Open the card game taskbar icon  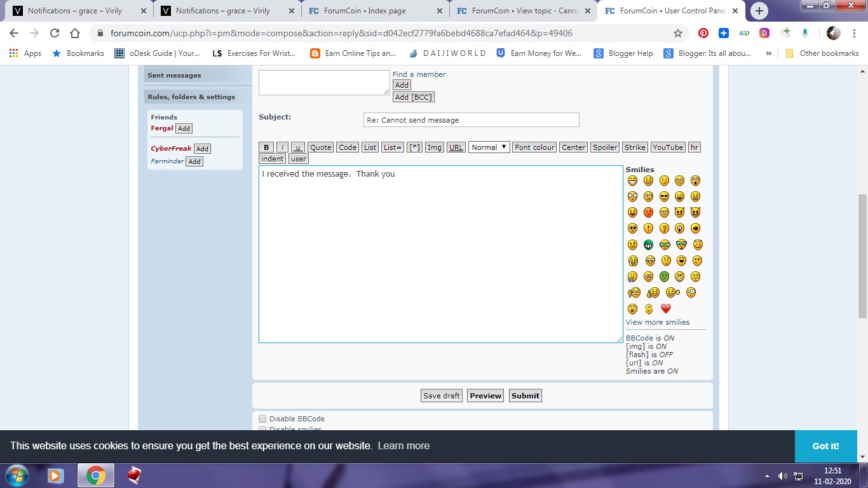(133, 475)
